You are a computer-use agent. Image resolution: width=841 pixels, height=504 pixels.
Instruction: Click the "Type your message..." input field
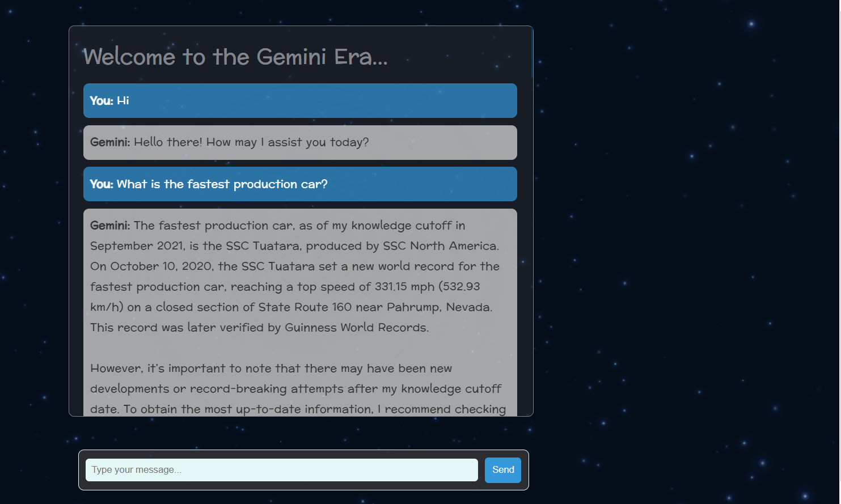click(281, 470)
